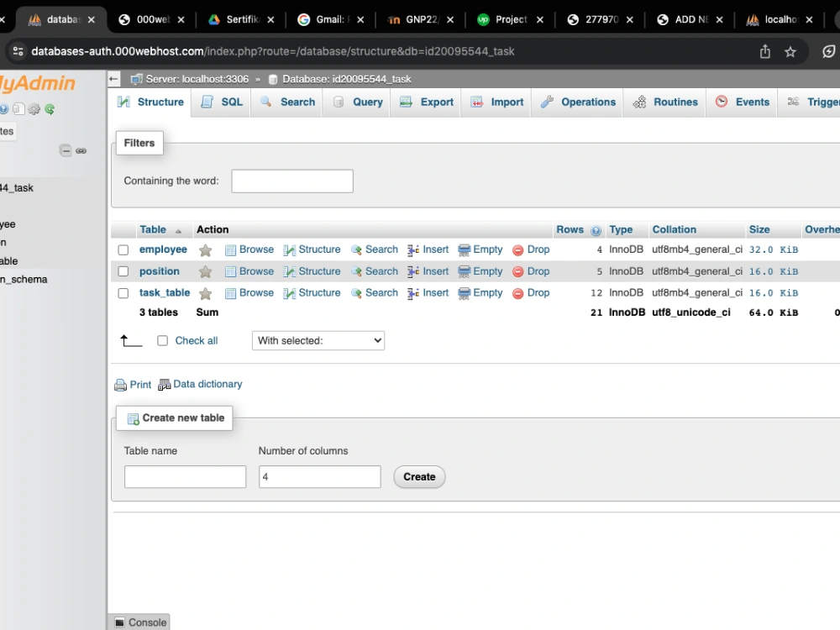Switch to ADD NE browser tab

coord(690,20)
